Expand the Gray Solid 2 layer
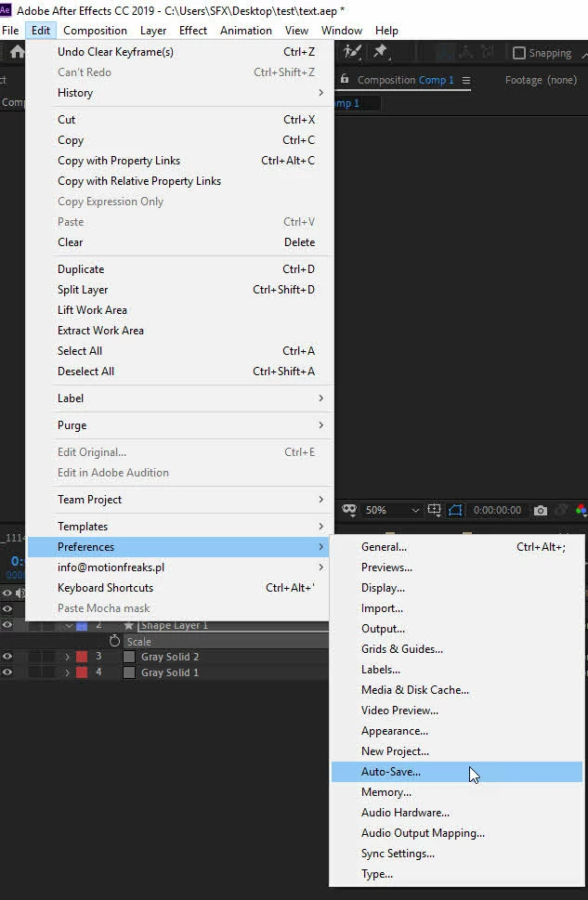 (67, 657)
